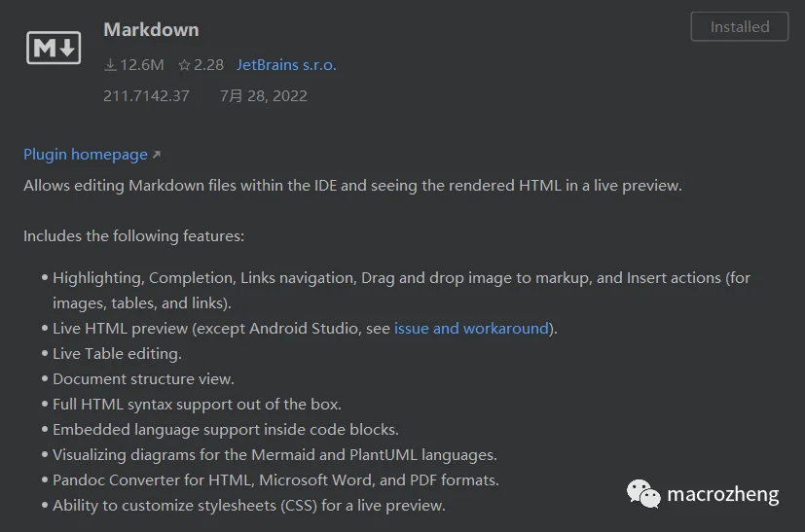Click the WeChat logo icon

pyautogui.click(x=643, y=494)
